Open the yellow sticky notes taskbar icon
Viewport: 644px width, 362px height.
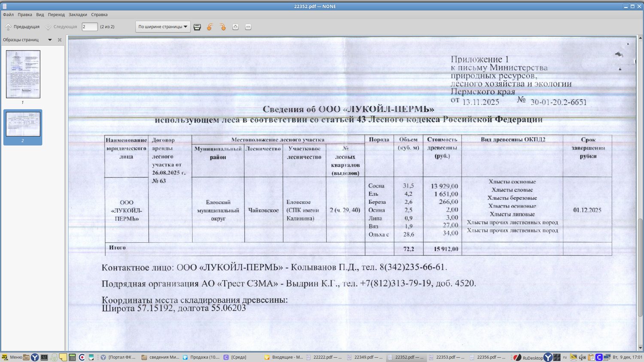(63, 357)
